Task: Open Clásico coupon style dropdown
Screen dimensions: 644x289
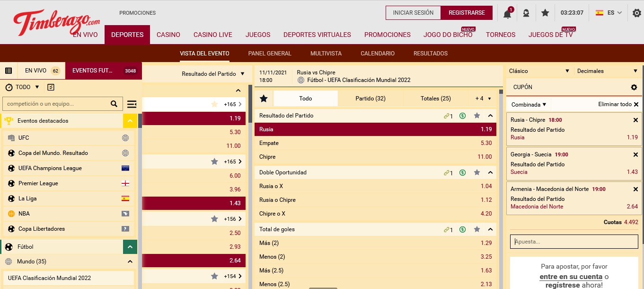Action: point(539,71)
